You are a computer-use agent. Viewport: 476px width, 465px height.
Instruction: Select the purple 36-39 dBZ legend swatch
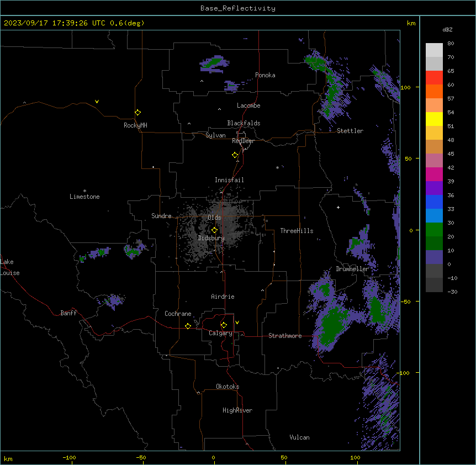pyautogui.click(x=434, y=188)
